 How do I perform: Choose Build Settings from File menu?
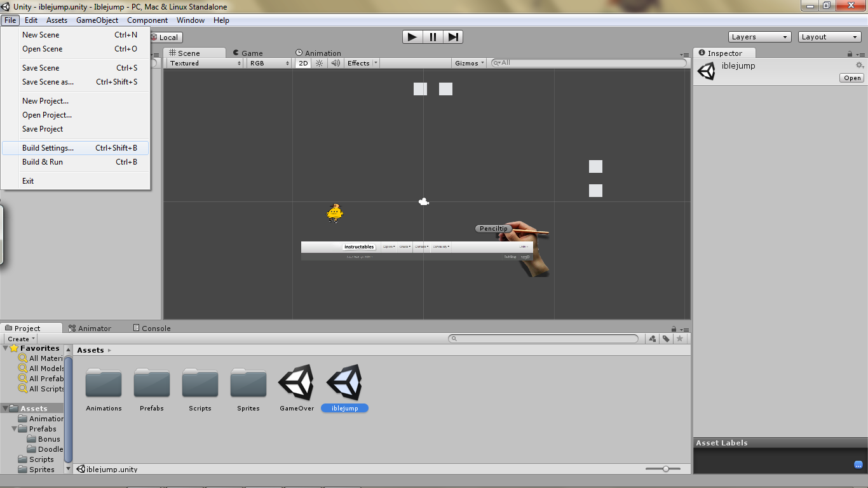(76, 148)
